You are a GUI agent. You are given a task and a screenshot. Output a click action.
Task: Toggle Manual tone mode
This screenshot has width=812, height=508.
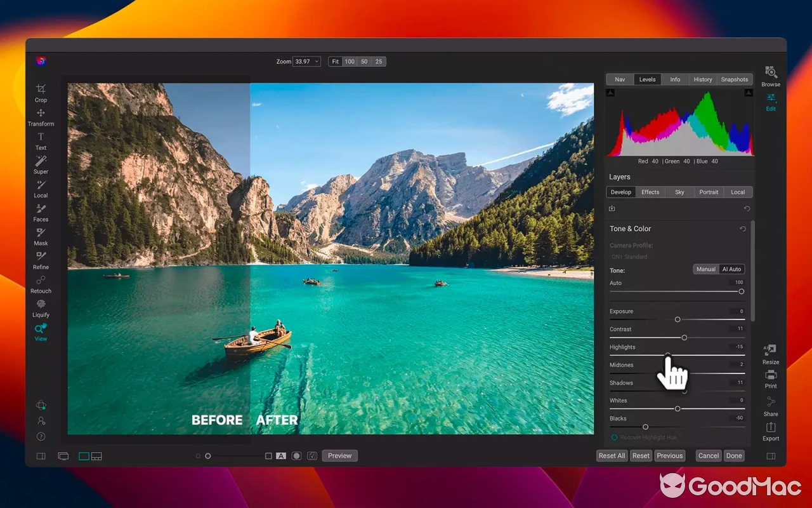[x=705, y=269]
